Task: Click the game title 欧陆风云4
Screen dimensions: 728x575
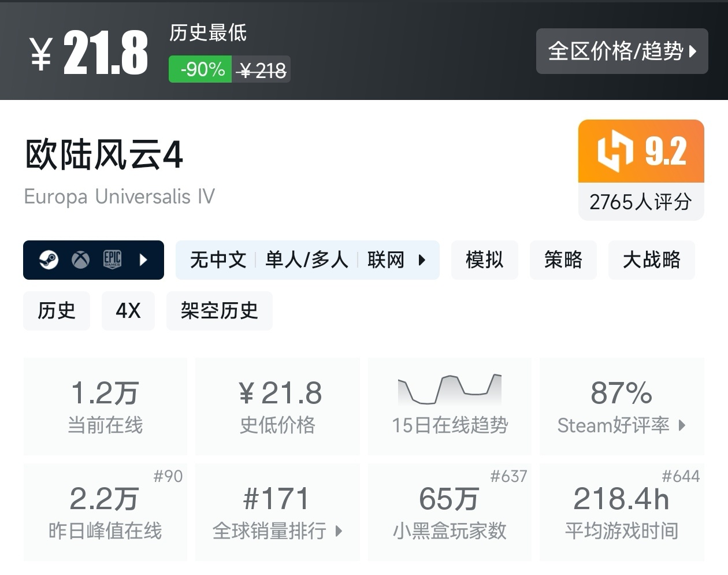Action: (104, 155)
